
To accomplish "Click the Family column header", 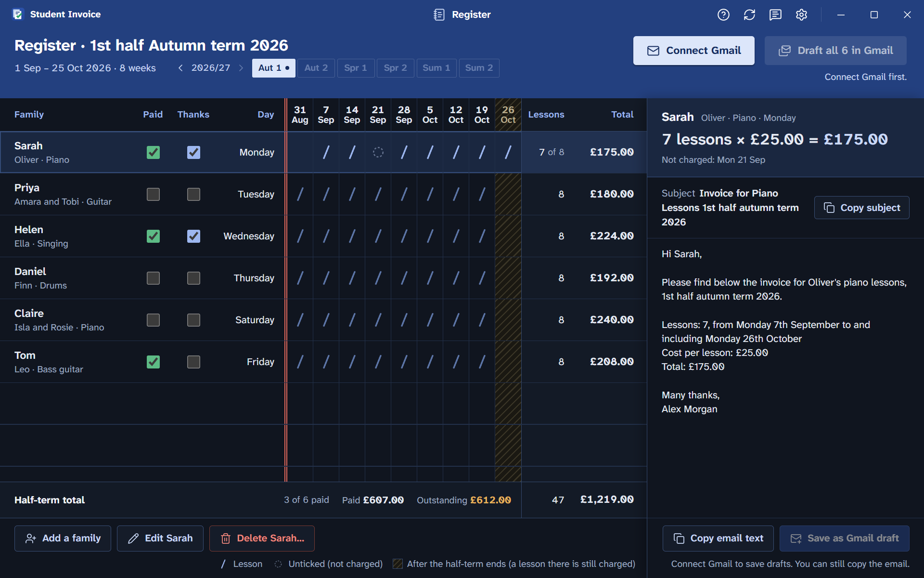I will coord(29,115).
